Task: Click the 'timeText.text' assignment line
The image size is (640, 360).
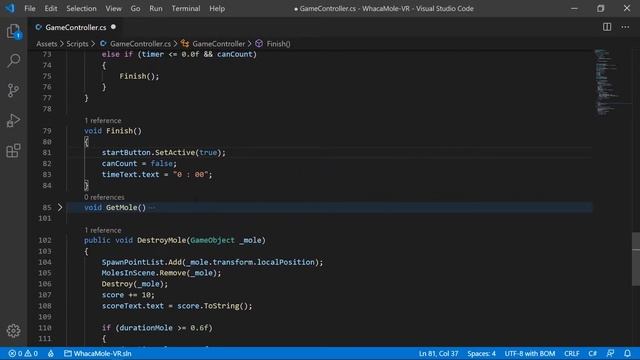Action: tap(157, 174)
